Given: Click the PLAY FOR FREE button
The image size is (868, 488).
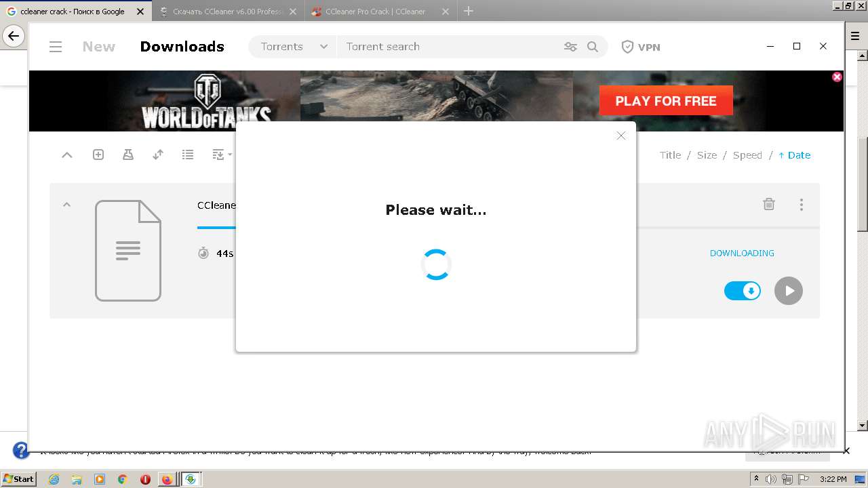Looking at the screenshot, I should [666, 101].
